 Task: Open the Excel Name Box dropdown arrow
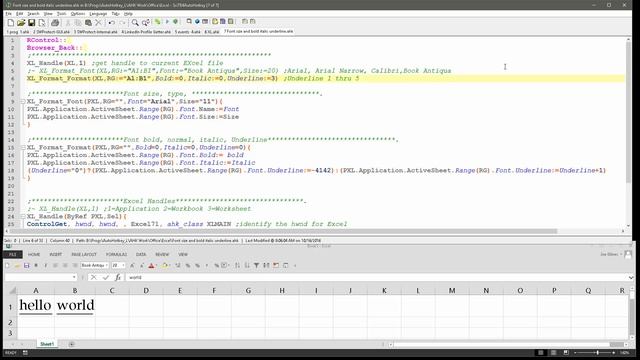(74, 278)
